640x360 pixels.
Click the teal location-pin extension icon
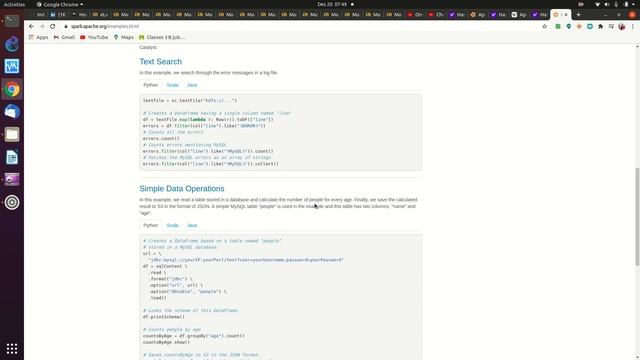point(569,26)
